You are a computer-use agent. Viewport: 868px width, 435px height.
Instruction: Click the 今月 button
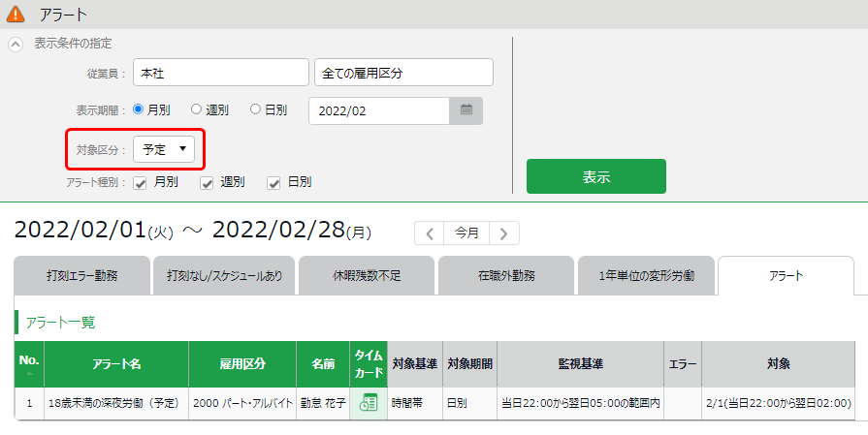466,233
